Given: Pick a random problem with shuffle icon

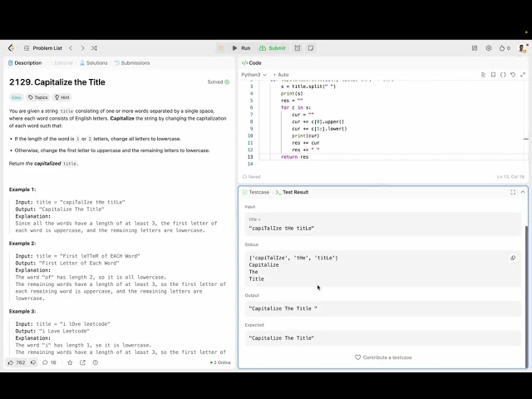Looking at the screenshot, I should [x=94, y=48].
